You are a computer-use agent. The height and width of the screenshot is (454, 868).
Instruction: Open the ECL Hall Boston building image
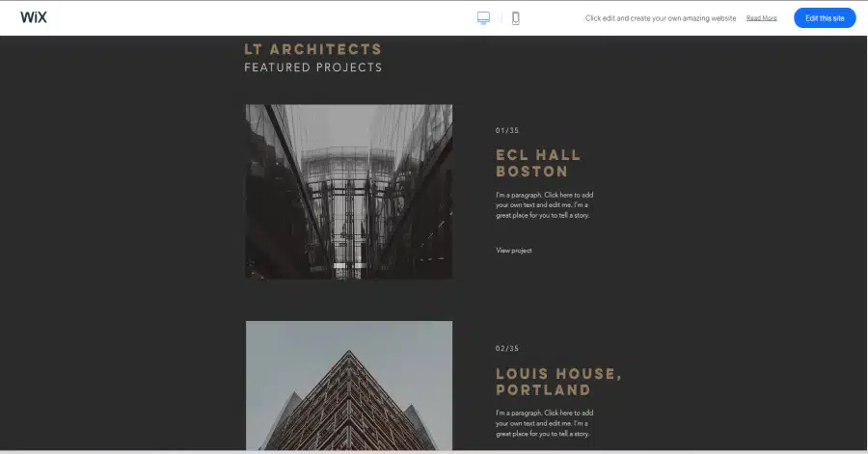[x=349, y=191]
